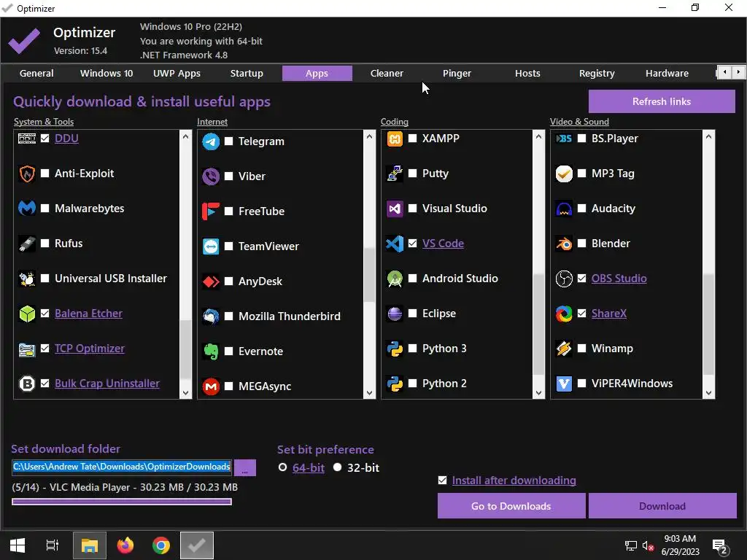Toggle Install after downloading checkbox
747x560 pixels.
point(443,480)
